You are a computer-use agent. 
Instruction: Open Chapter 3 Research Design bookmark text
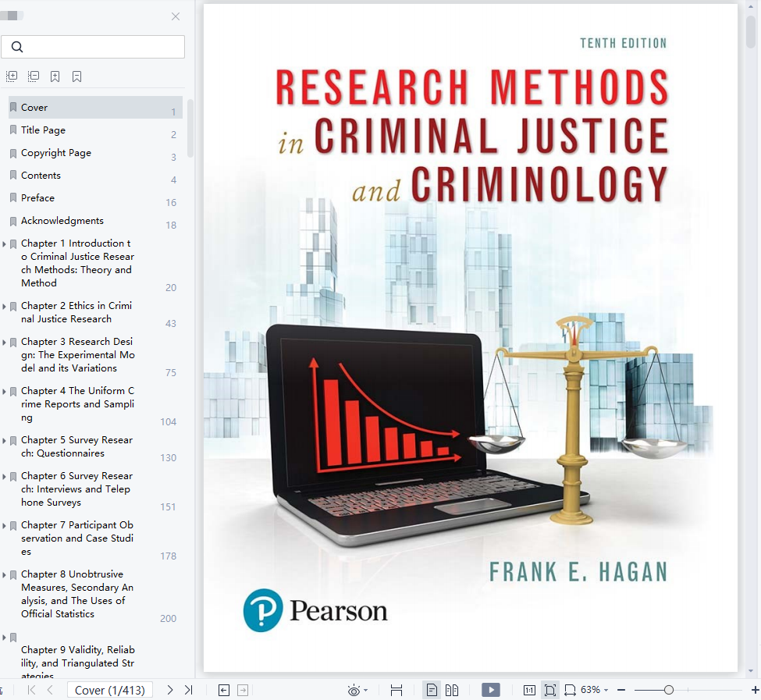pyautogui.click(x=77, y=354)
